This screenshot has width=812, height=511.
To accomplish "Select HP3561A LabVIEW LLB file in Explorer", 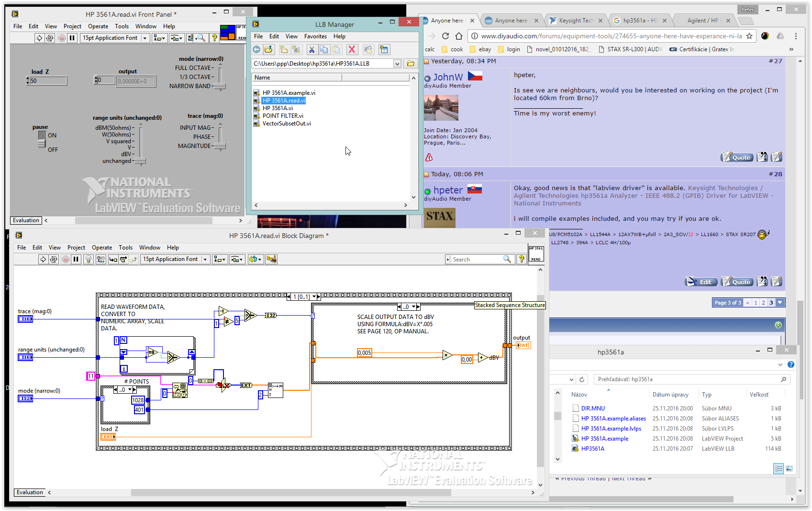I will [592, 449].
